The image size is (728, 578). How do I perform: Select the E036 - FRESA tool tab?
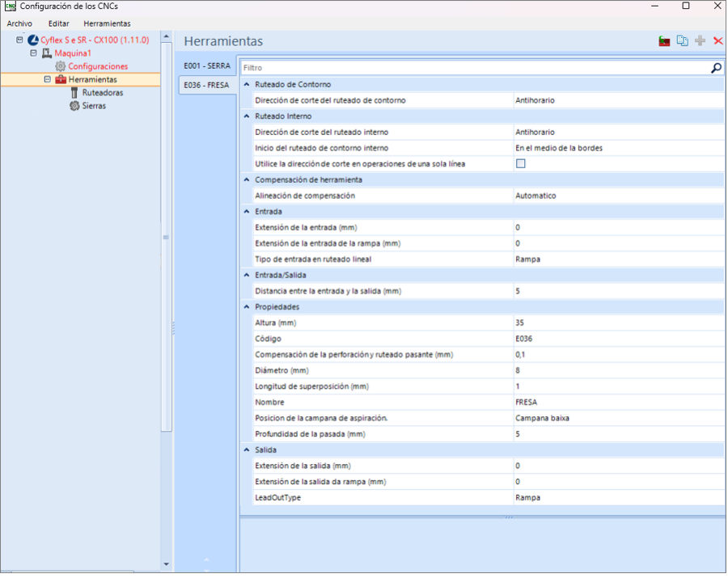[x=207, y=86]
